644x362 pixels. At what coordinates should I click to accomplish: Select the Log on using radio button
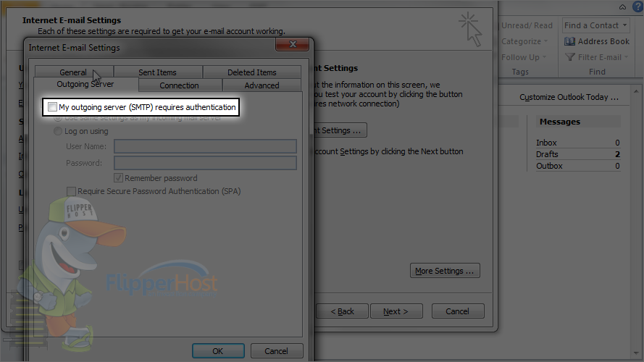[58, 131]
